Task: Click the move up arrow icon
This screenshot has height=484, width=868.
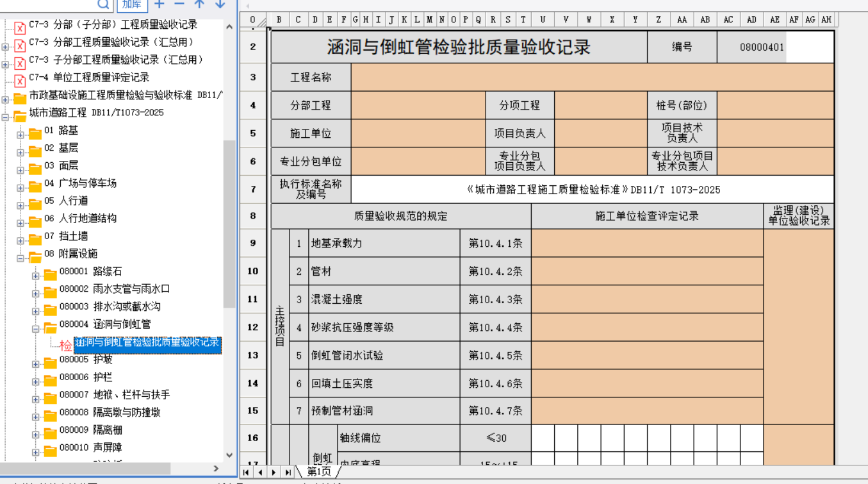Action: 200,4
